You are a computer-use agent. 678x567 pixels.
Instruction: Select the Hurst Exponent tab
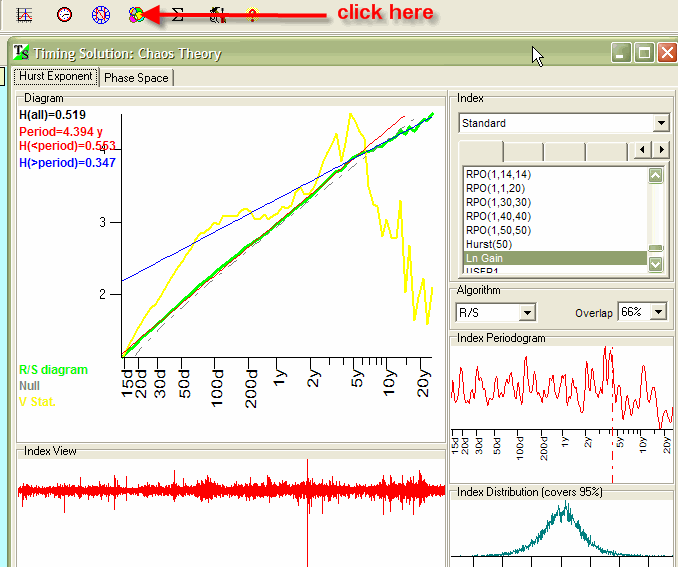56,77
